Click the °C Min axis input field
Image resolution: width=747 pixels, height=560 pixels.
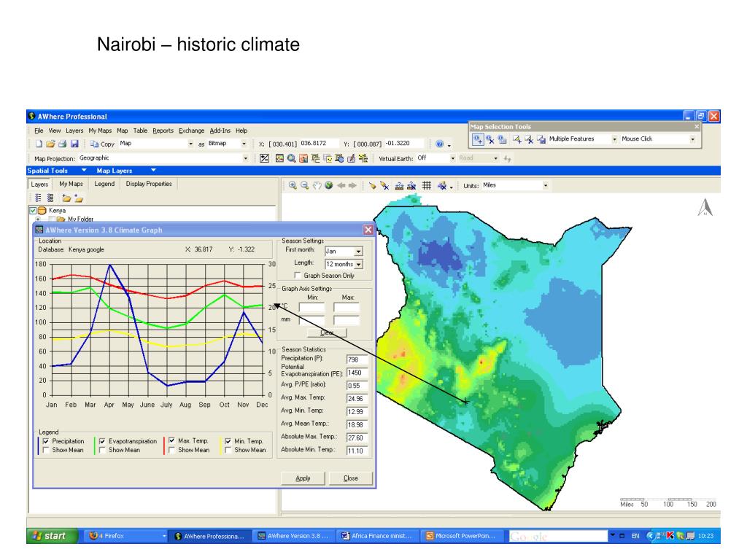[311, 307]
